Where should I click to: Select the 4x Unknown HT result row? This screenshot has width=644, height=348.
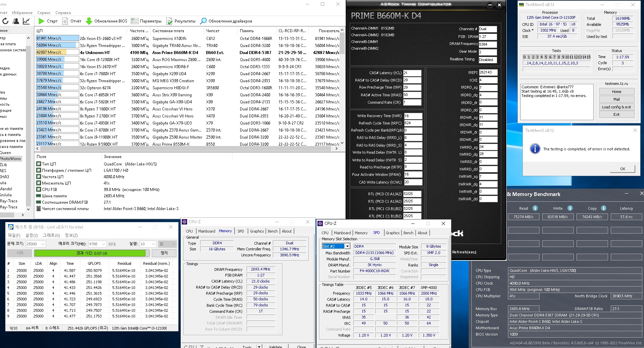tap(187, 52)
